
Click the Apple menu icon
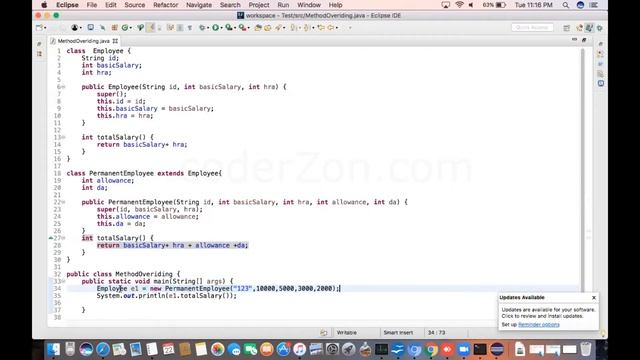click(44, 5)
